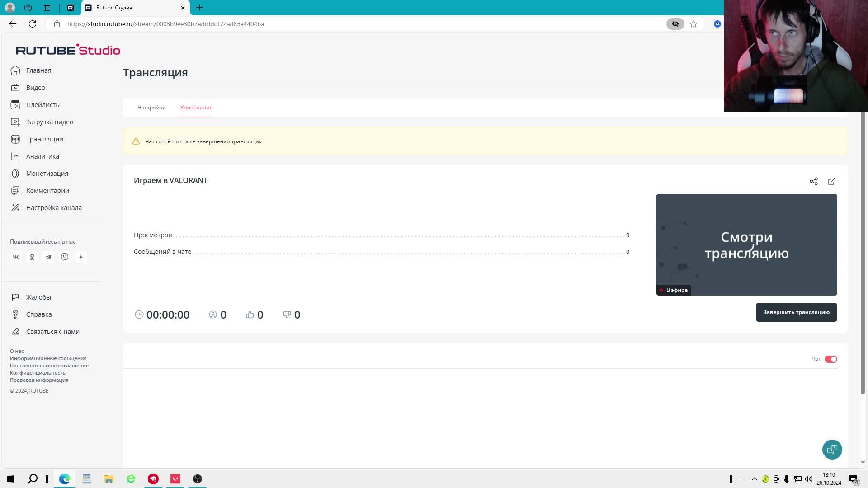The image size is (868, 488).
Task: Click the share icon for the stream
Action: tap(814, 181)
